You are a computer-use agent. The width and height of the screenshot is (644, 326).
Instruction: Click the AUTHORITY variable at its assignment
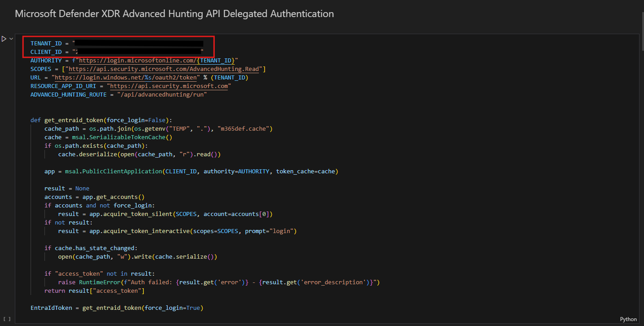coord(46,61)
